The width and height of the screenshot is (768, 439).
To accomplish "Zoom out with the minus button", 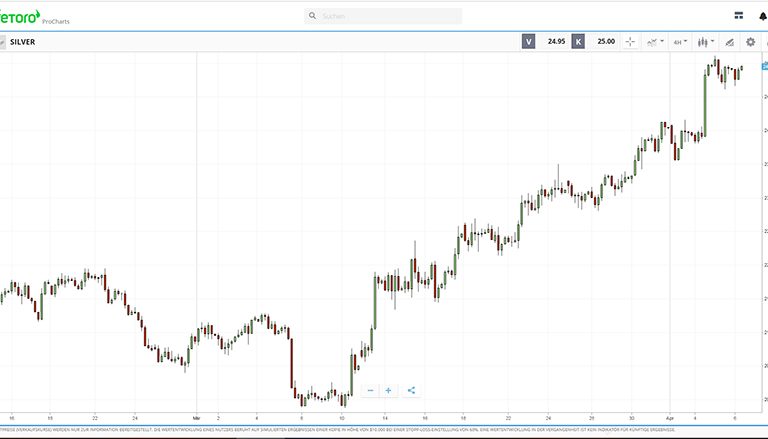I will pos(370,390).
